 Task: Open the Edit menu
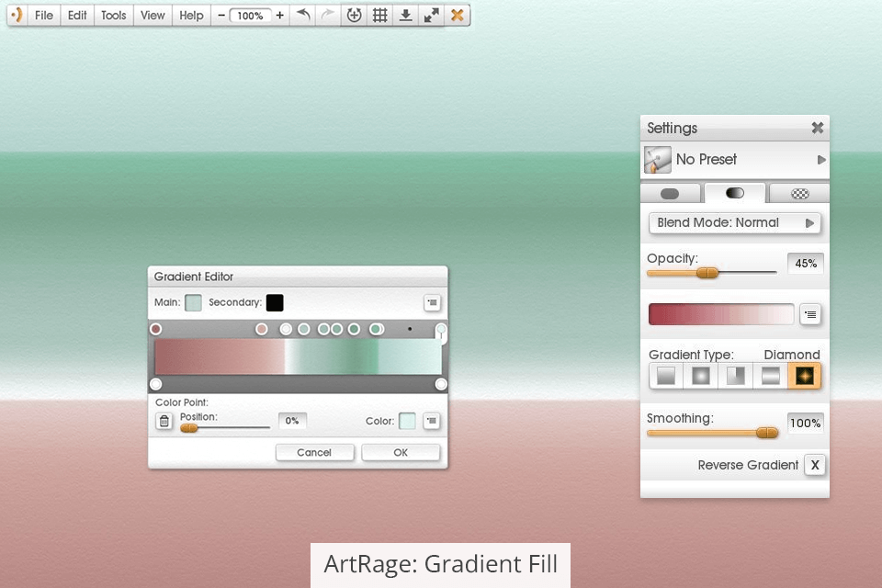coord(77,16)
